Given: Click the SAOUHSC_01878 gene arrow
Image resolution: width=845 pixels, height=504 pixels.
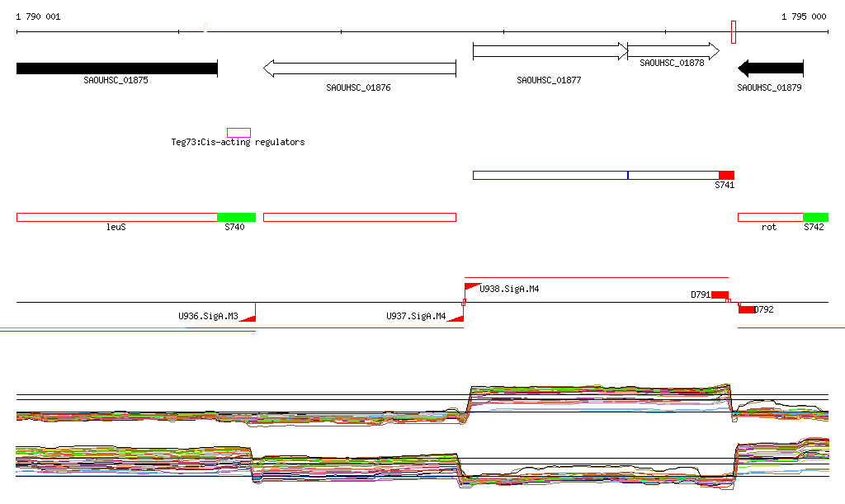Looking at the screenshot, I should [x=673, y=51].
